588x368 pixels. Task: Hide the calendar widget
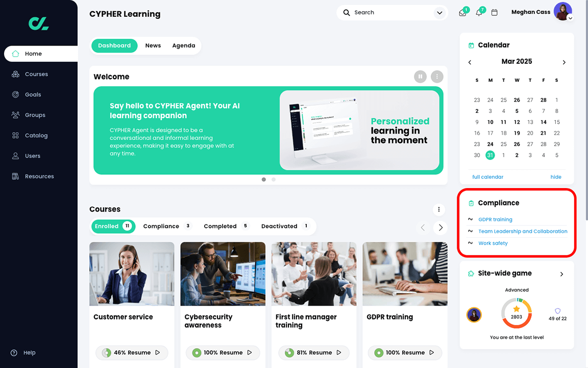556,177
